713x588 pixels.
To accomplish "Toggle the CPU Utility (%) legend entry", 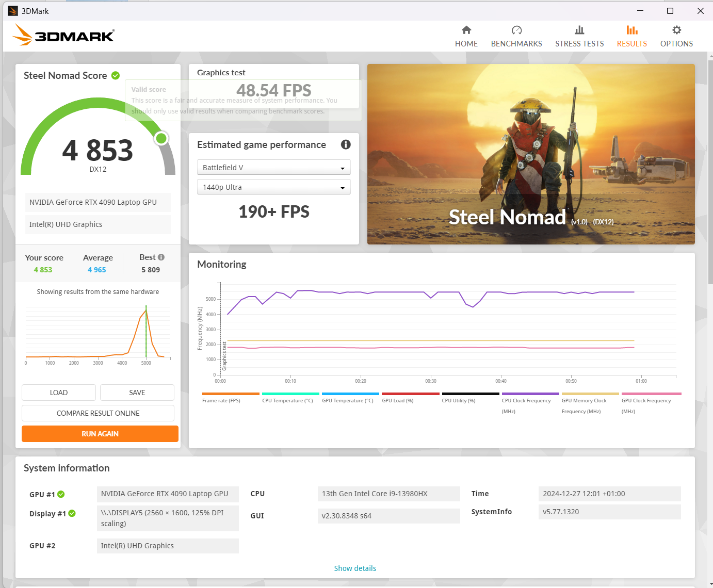I will point(470,398).
